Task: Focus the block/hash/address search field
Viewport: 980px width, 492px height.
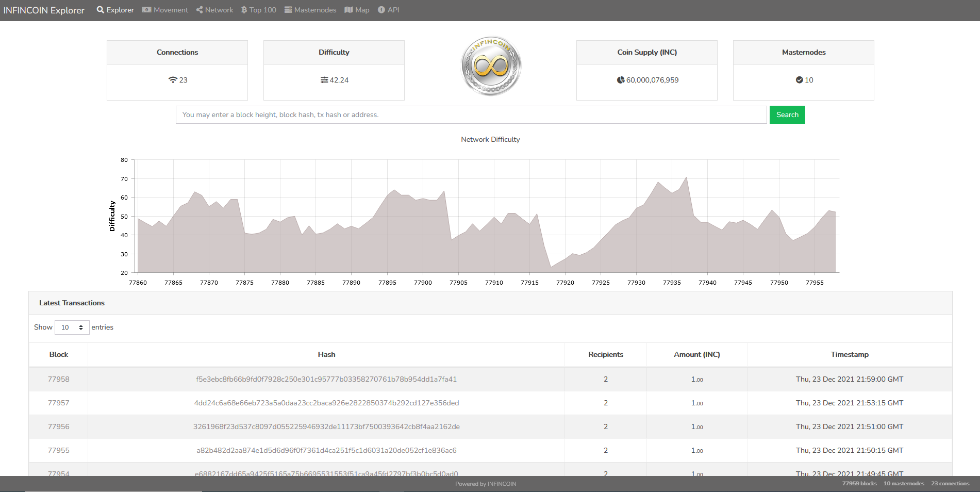Action: [471, 115]
